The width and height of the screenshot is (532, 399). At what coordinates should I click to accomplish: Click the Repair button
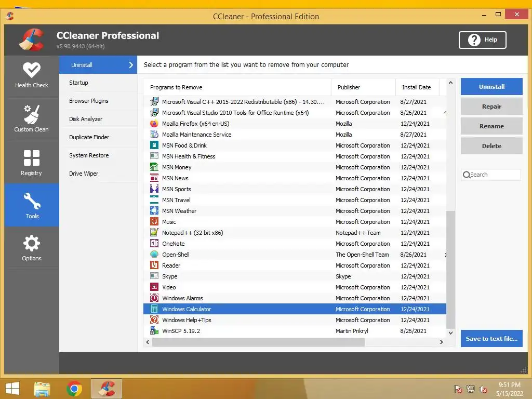pyautogui.click(x=491, y=106)
